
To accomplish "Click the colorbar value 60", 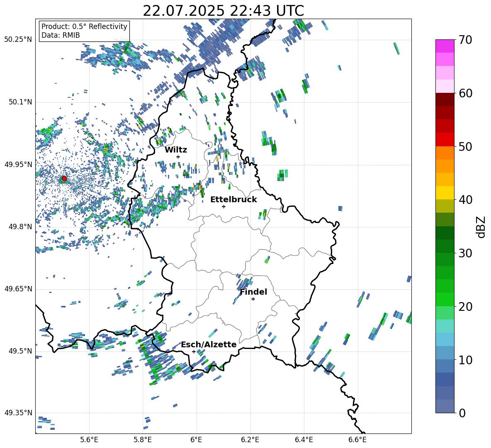I will click(465, 93).
